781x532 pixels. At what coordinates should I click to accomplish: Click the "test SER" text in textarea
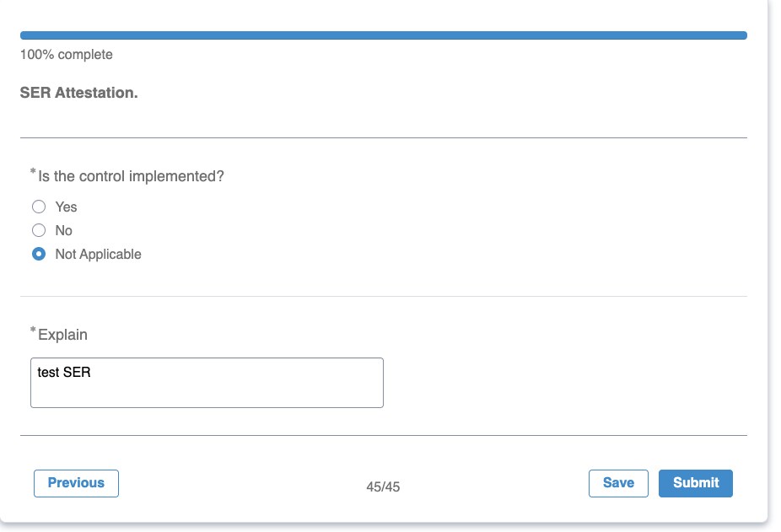tap(64, 372)
